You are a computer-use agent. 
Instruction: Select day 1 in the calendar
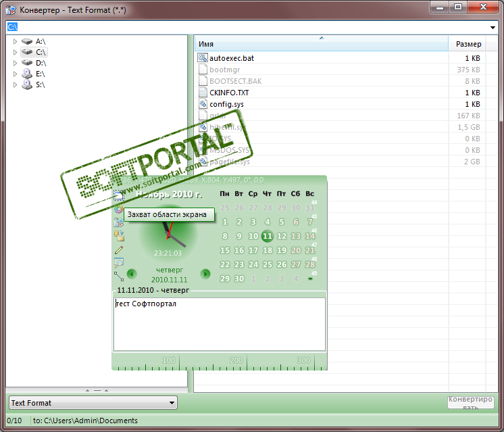pyautogui.click(x=225, y=222)
